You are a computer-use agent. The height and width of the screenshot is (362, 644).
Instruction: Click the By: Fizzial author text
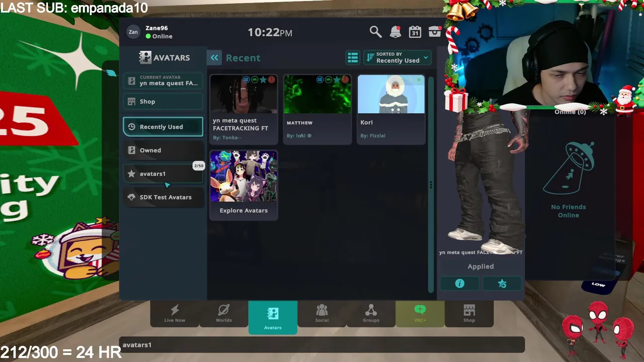pos(373,136)
